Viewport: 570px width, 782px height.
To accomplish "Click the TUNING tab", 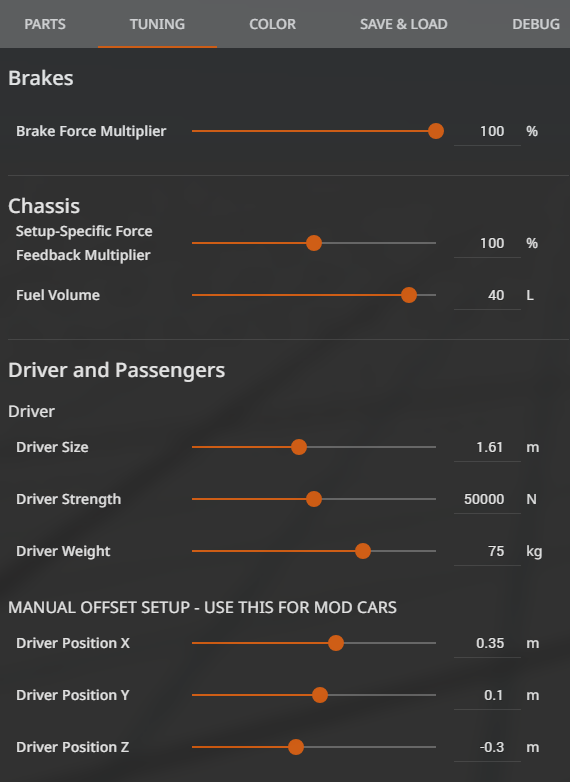I will (x=157, y=24).
